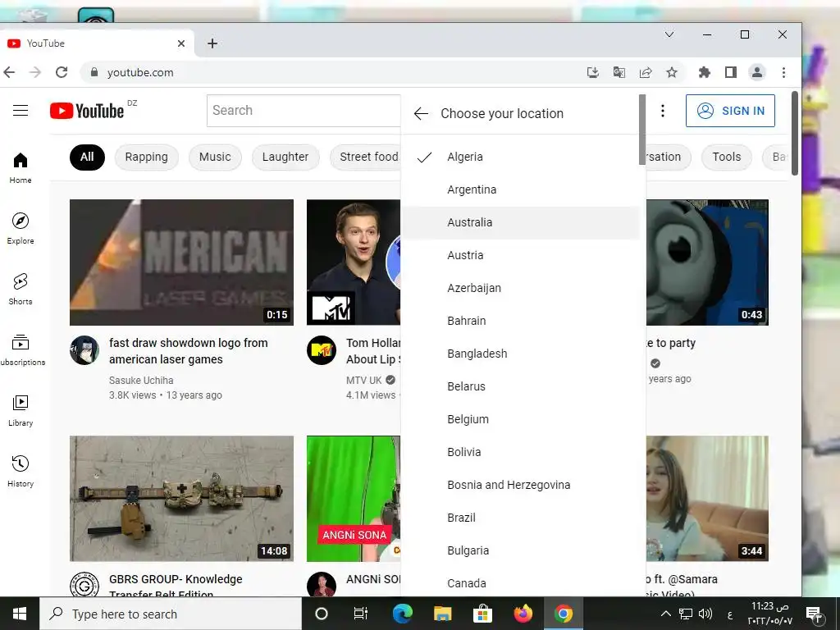Screen dimensions: 840x630
Task: Click the YouTube Search field
Action: tap(304, 111)
